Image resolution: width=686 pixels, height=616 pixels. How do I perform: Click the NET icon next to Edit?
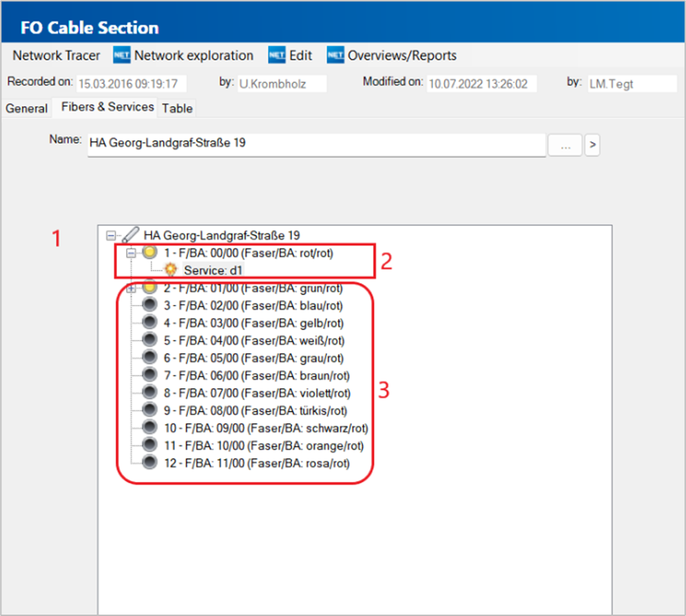276,55
